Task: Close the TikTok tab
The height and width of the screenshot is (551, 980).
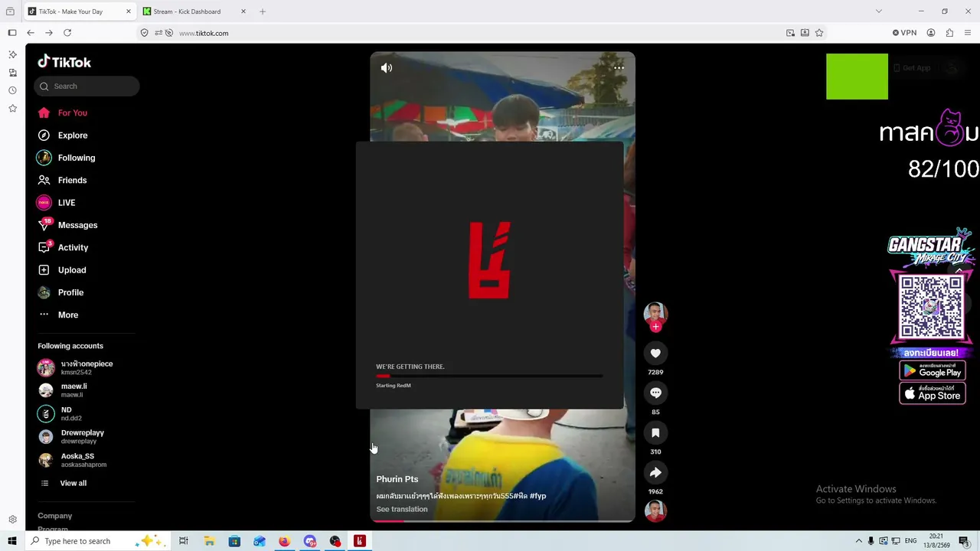Action: (129, 11)
